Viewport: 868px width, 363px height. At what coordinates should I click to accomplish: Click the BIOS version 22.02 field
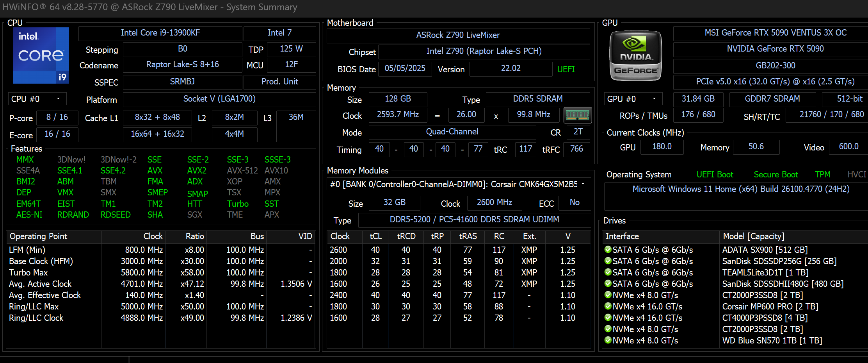pos(511,69)
